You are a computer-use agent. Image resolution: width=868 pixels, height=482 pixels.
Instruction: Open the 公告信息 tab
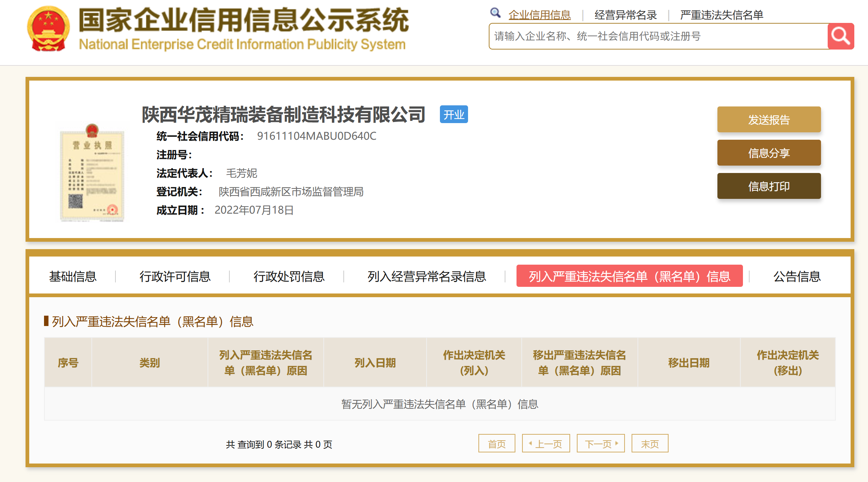pos(797,276)
